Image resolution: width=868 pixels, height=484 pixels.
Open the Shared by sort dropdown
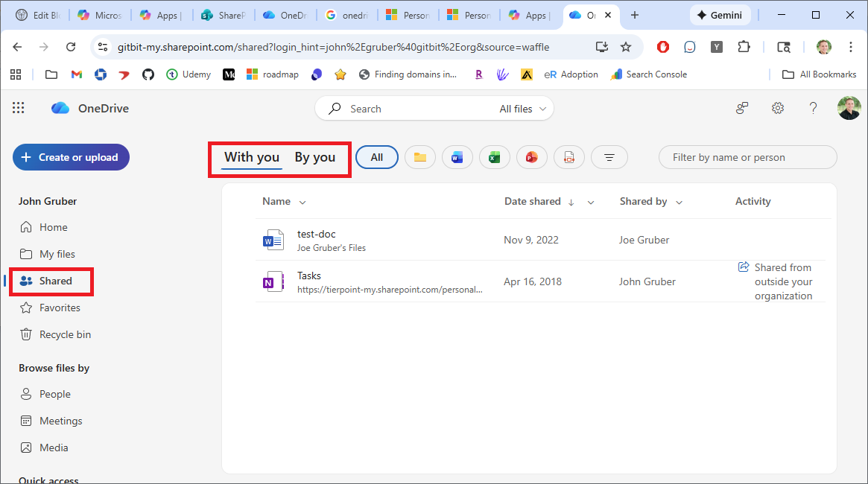tap(678, 201)
